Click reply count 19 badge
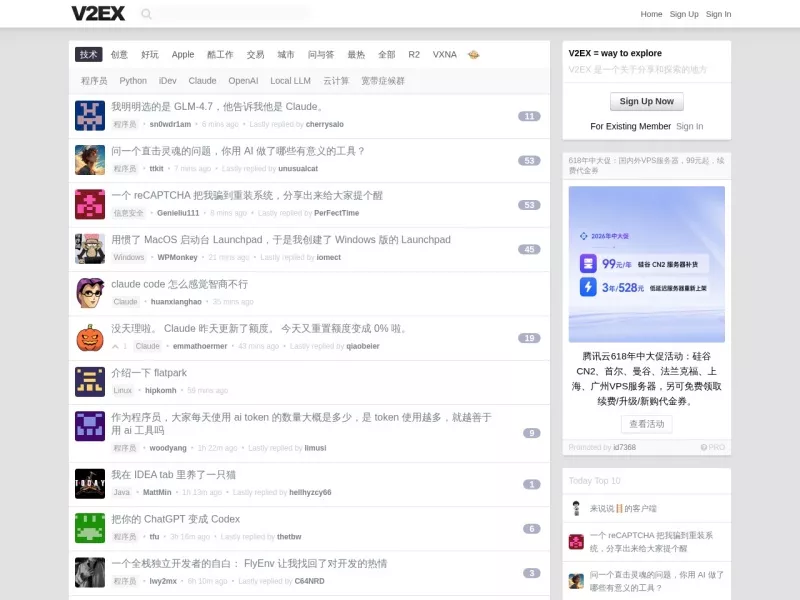800x600 pixels. point(529,338)
